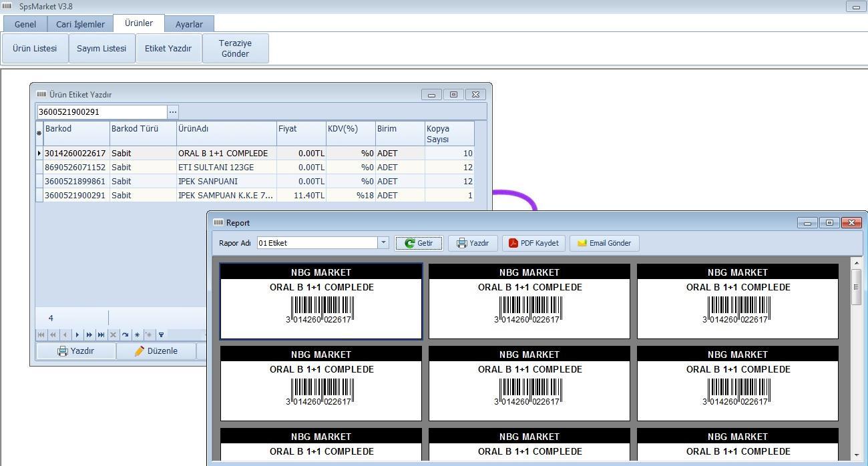The height and width of the screenshot is (466, 868).
Task: Click the SpsMarket barcode app icon in title bar
Action: point(7,6)
